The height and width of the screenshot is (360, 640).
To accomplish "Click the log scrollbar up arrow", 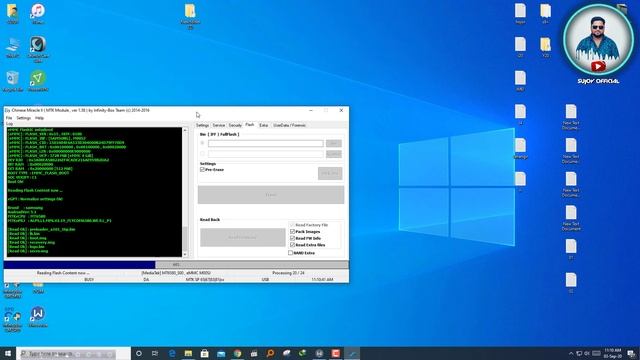I will (185, 130).
